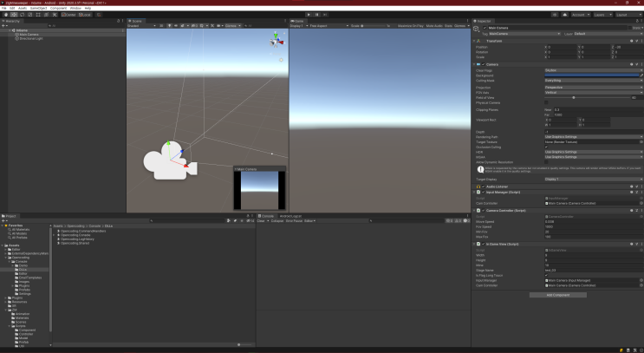Select the Scale tool in toolbar
This screenshot has height=353, width=644.
point(30,15)
